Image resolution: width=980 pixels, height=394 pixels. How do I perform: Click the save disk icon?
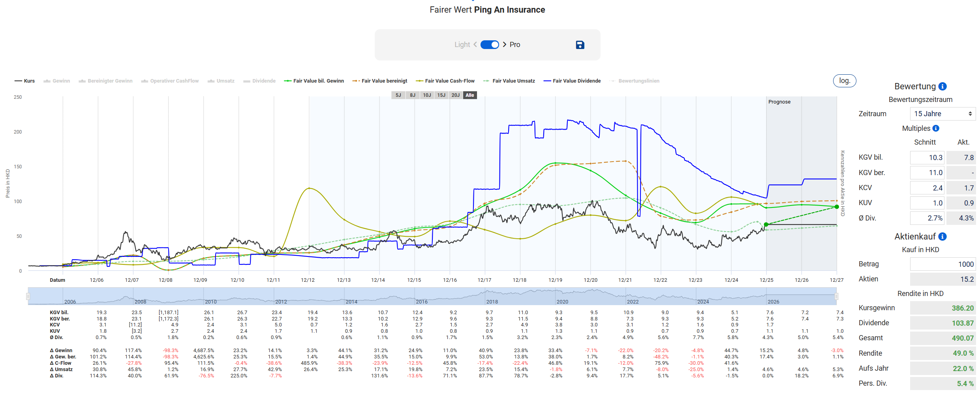coord(580,45)
